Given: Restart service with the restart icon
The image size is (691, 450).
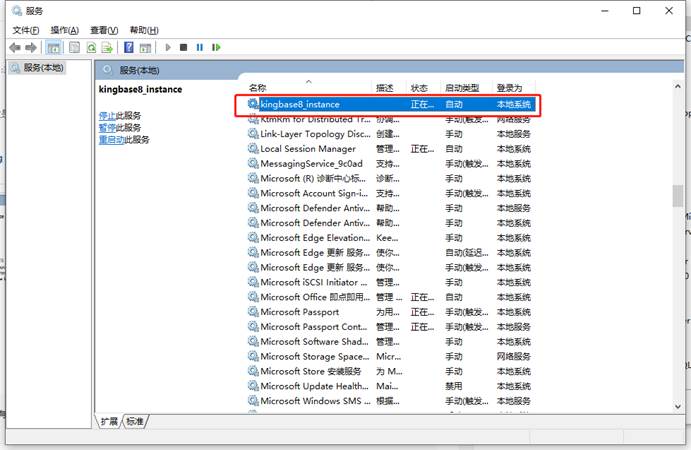Looking at the screenshot, I should click(216, 47).
